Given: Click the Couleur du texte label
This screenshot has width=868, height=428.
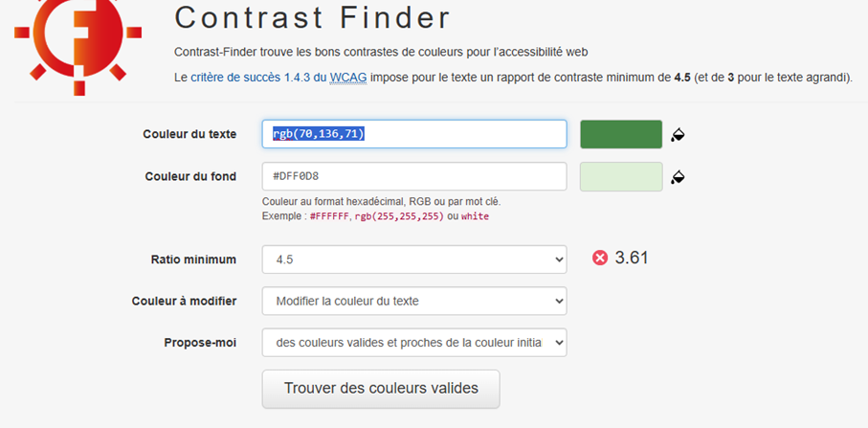Looking at the screenshot, I should [x=189, y=134].
